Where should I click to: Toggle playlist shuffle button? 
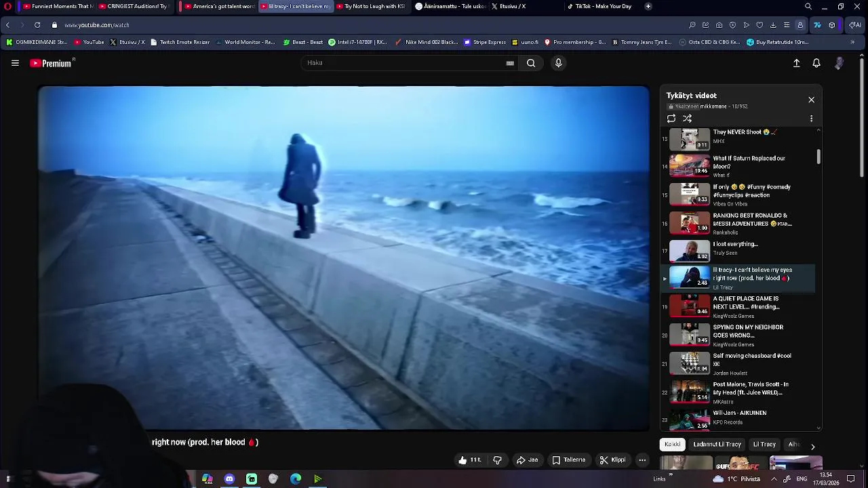coord(687,119)
